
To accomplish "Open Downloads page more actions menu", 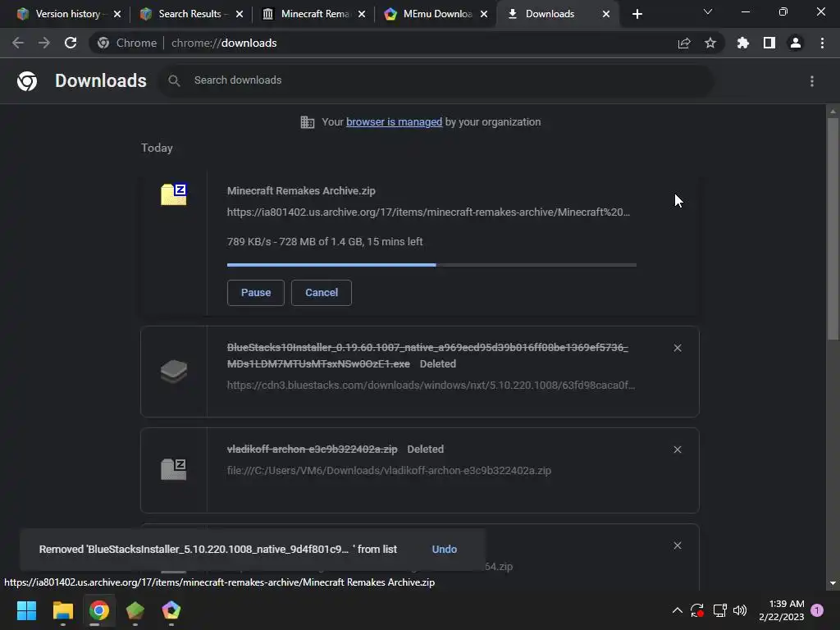I will 812,81.
